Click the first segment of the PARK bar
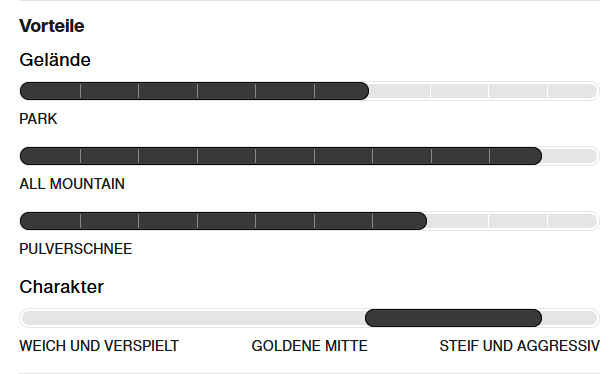This screenshot has width=614, height=374. click(x=50, y=91)
